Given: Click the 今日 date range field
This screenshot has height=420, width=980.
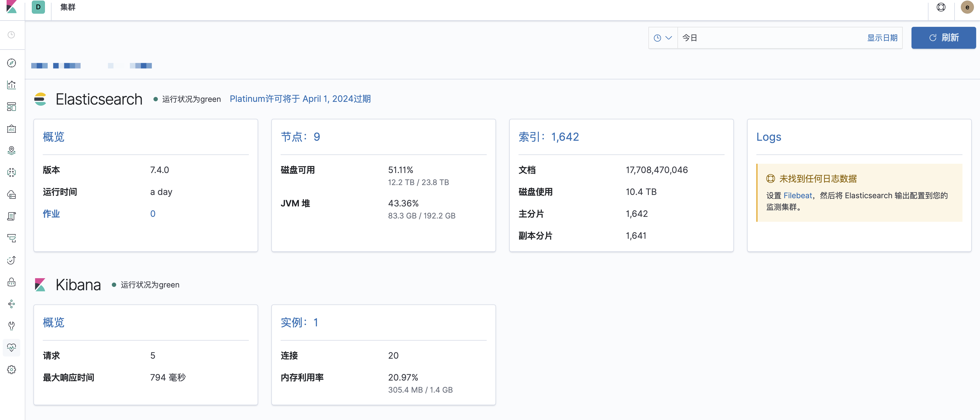Looking at the screenshot, I should tap(770, 38).
